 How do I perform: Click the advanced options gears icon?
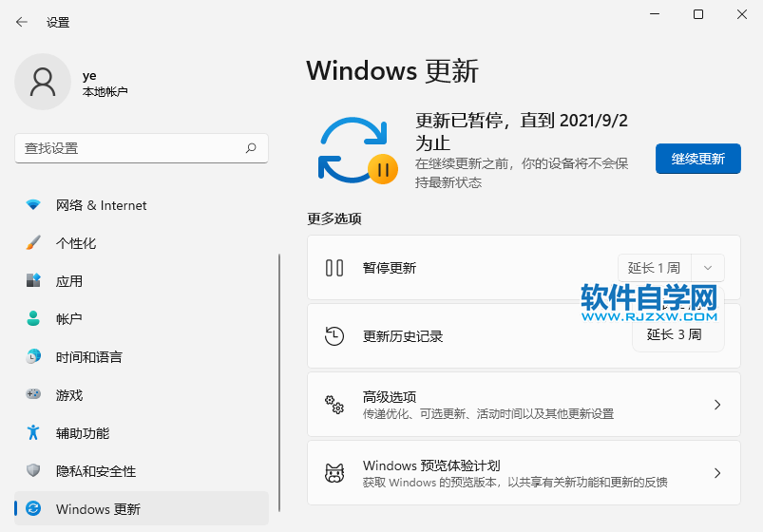tap(334, 405)
